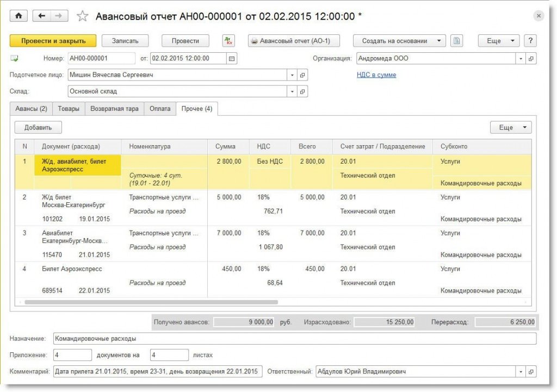Show Дт/Кт document postings
557x392 pixels.
coord(228,41)
